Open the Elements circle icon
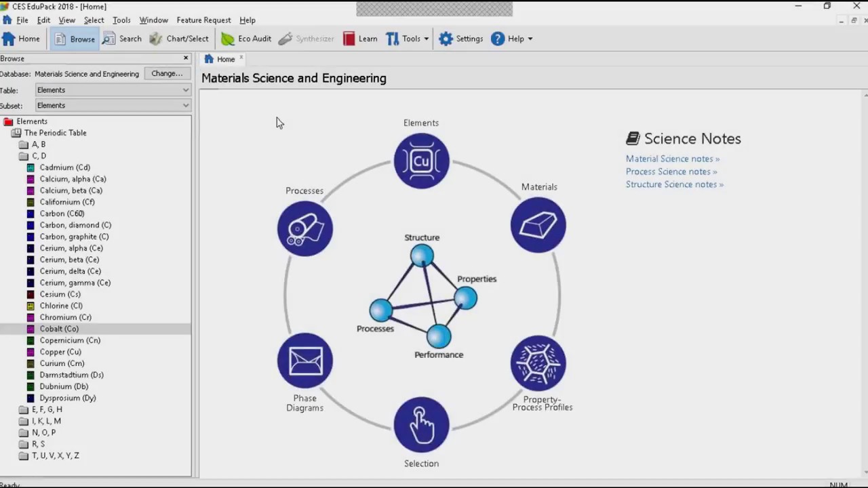868x488 pixels. click(x=421, y=161)
